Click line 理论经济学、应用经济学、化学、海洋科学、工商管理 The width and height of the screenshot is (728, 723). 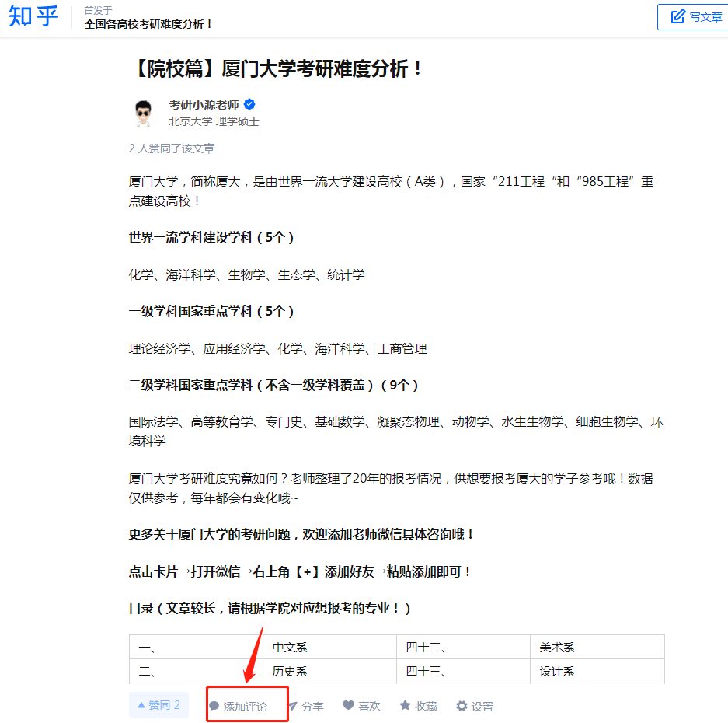(x=277, y=348)
